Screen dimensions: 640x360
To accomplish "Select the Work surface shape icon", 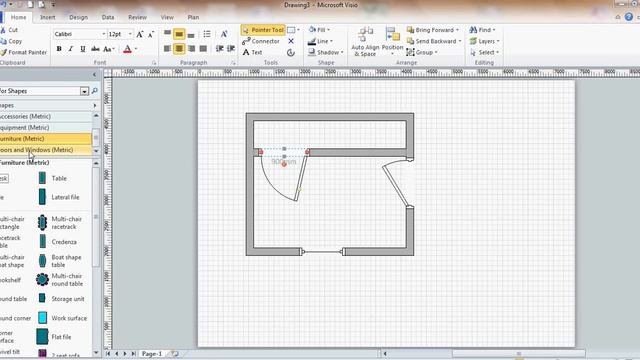I will tap(42, 318).
